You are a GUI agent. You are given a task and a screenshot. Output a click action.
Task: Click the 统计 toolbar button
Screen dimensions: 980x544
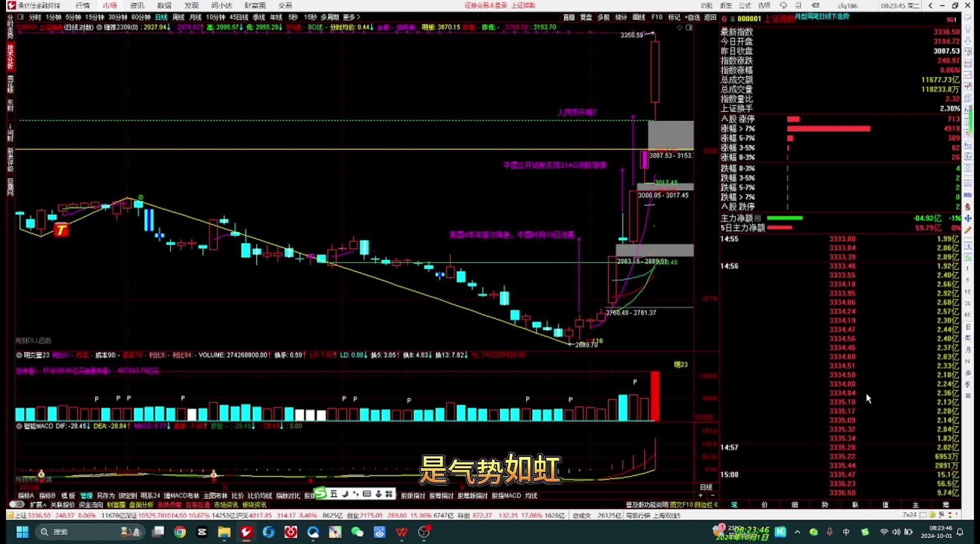(x=621, y=17)
